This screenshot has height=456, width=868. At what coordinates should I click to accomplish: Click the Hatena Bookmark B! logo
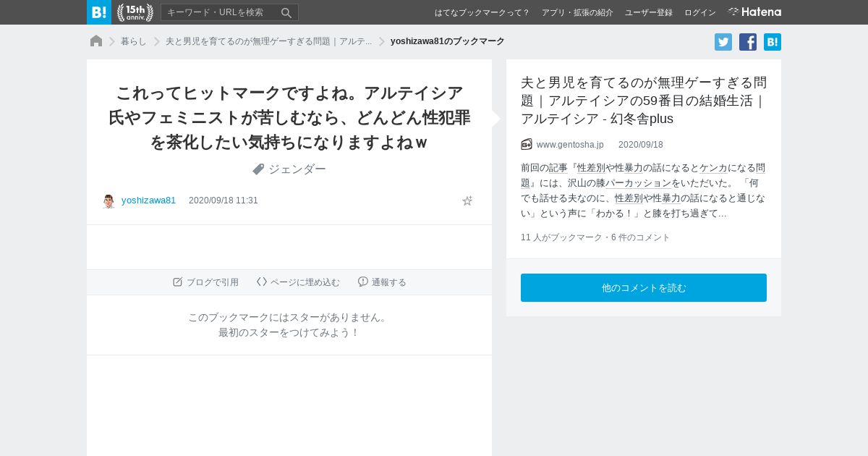coord(99,12)
